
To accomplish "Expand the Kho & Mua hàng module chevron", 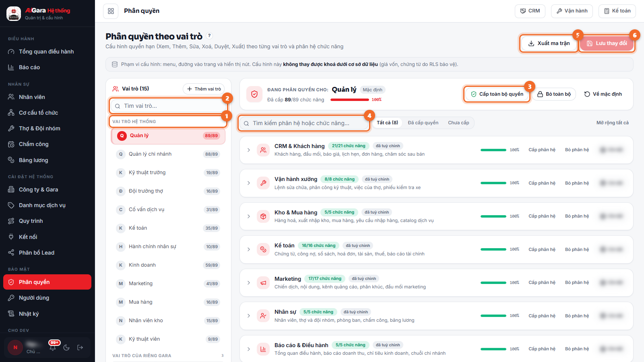I will tap(249, 216).
